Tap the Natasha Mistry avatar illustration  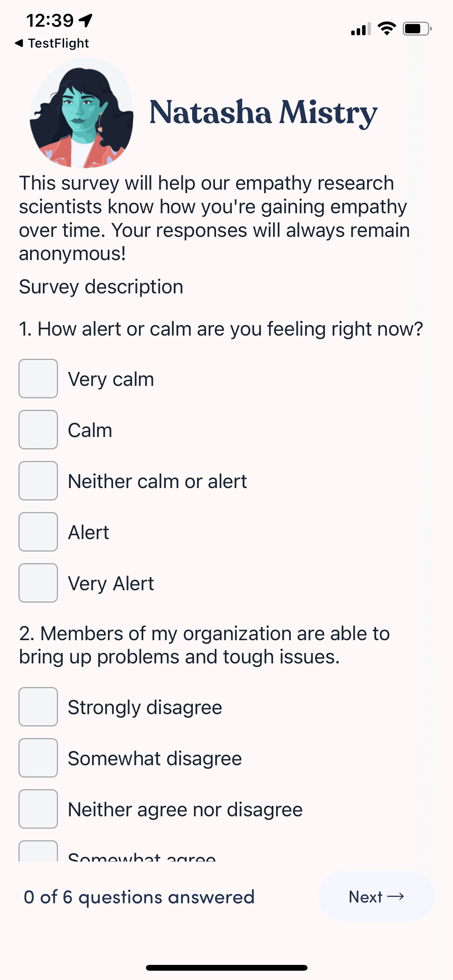tap(82, 113)
